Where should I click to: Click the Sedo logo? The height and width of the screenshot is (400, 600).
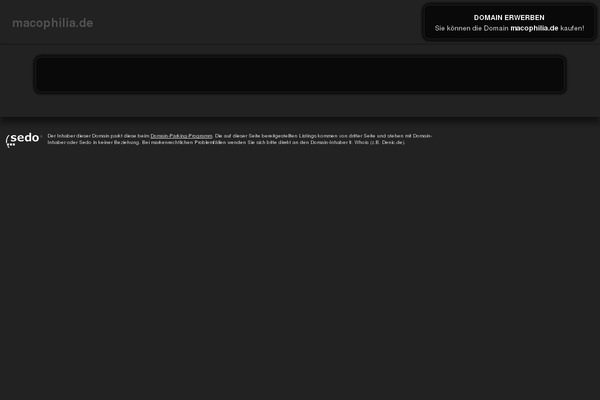[x=23, y=140]
